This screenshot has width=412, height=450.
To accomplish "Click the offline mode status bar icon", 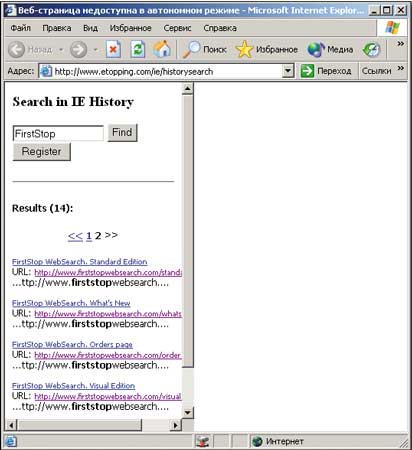I will click(x=203, y=442).
